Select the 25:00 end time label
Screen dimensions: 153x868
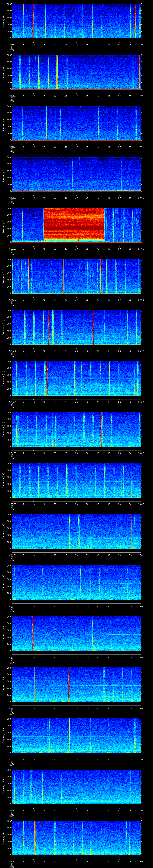pos(141,453)
